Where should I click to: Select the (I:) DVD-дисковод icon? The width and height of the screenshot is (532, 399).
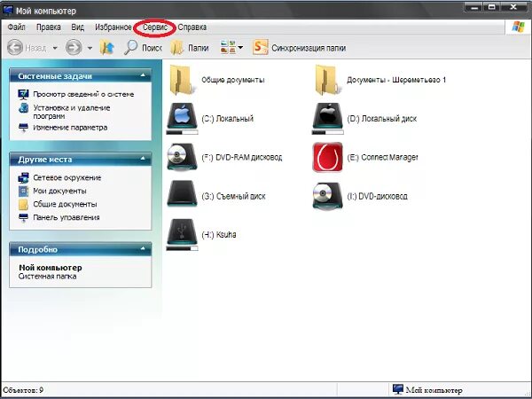(x=327, y=196)
